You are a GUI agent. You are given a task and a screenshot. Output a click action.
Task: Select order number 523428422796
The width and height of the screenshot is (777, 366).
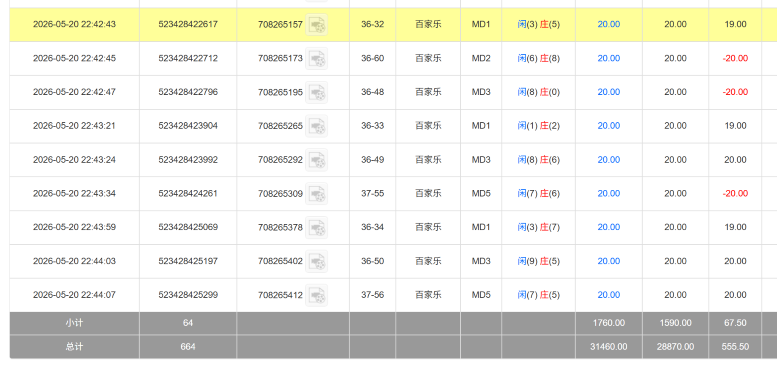coord(188,92)
